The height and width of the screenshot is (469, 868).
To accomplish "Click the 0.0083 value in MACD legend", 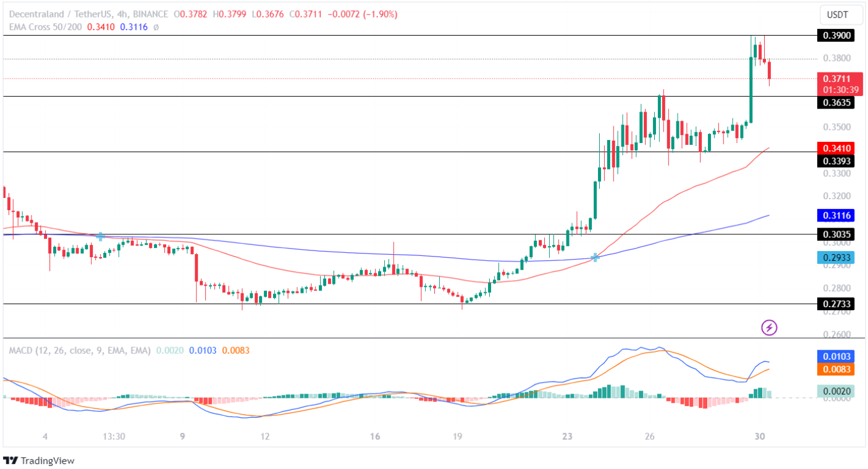I will [x=236, y=350].
